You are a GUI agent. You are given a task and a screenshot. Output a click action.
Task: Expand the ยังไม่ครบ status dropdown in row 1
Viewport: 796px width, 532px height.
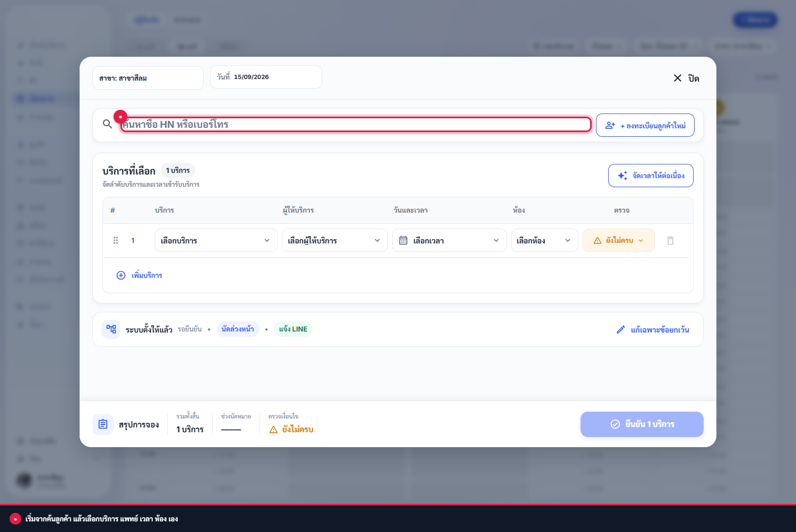[x=619, y=240]
